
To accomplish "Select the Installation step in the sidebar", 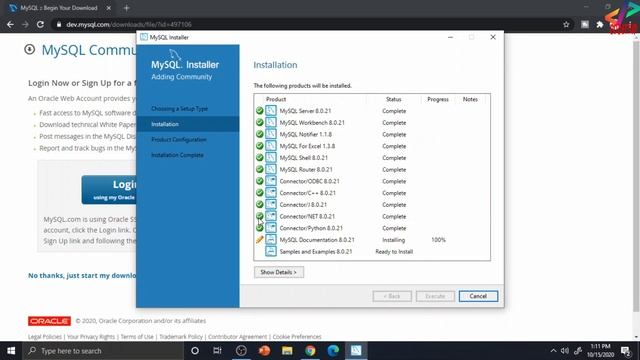I will pyautogui.click(x=188, y=124).
